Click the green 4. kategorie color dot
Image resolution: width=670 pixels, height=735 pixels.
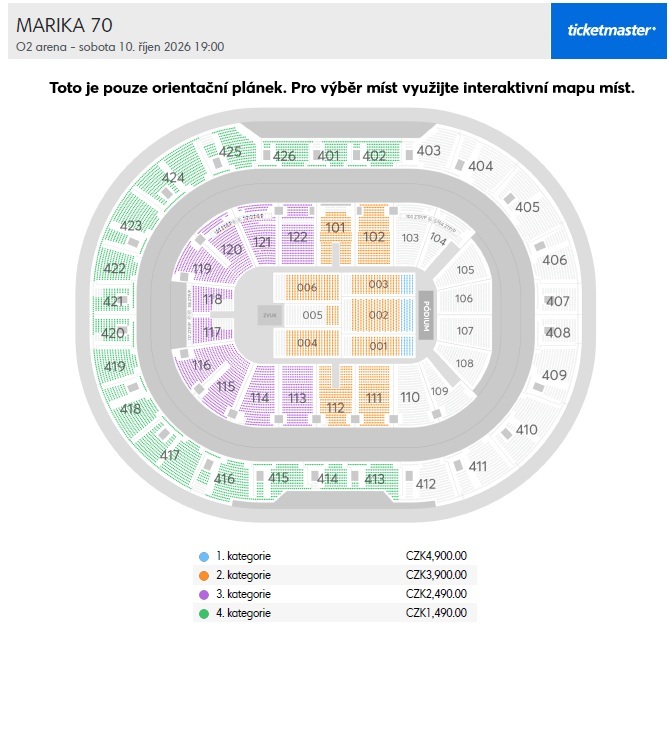[204, 613]
